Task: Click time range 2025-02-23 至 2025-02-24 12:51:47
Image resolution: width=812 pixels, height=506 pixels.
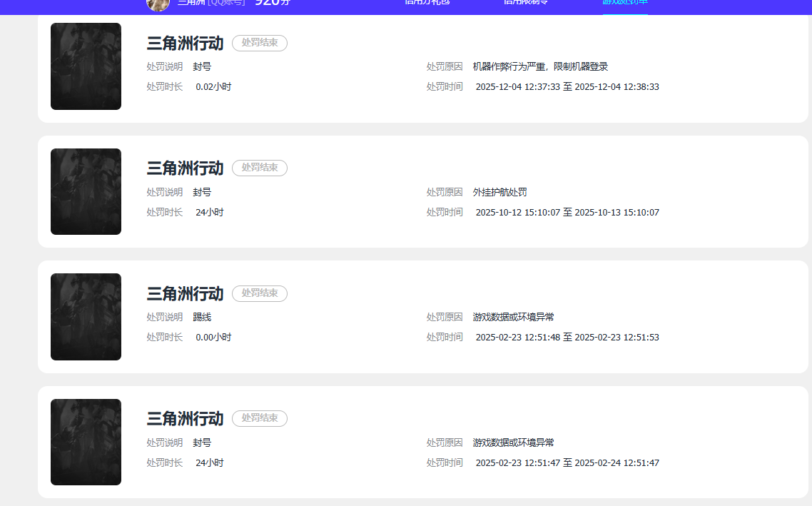Action: click(567, 463)
